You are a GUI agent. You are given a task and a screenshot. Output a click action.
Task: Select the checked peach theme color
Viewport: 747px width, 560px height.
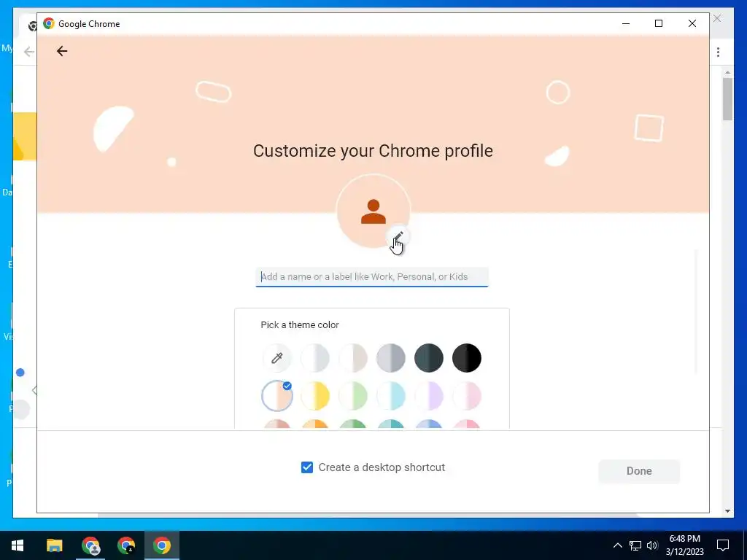coord(276,396)
